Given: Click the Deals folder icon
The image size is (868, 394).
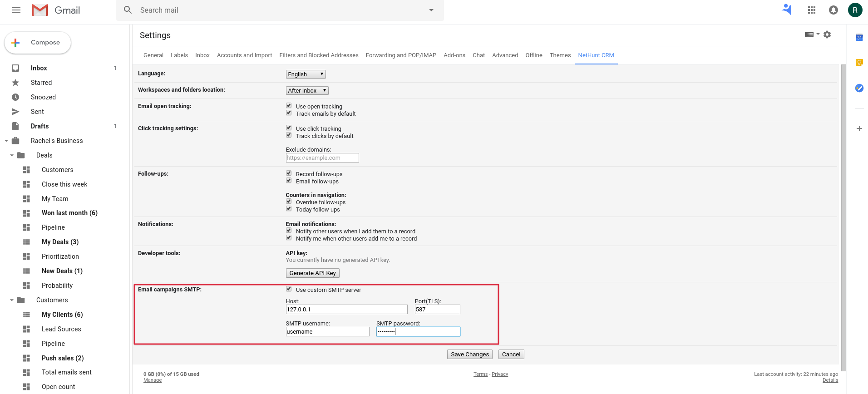Looking at the screenshot, I should [x=21, y=155].
